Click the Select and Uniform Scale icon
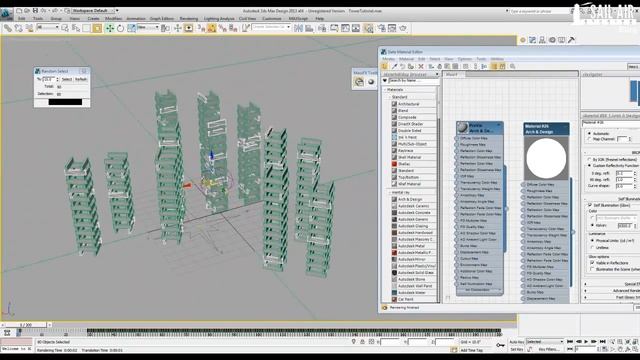The height and width of the screenshot is (360, 640). (x=131, y=28)
